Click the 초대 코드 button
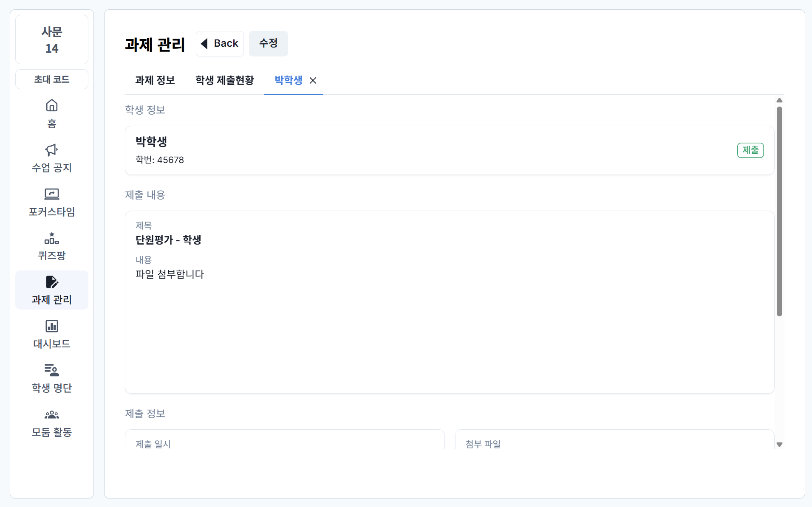 point(52,79)
